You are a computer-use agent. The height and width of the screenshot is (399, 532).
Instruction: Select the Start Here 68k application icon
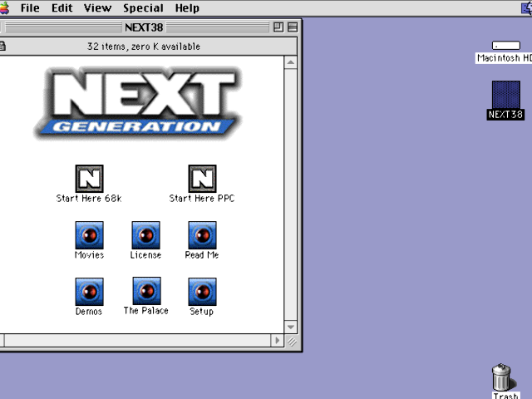[89, 179]
